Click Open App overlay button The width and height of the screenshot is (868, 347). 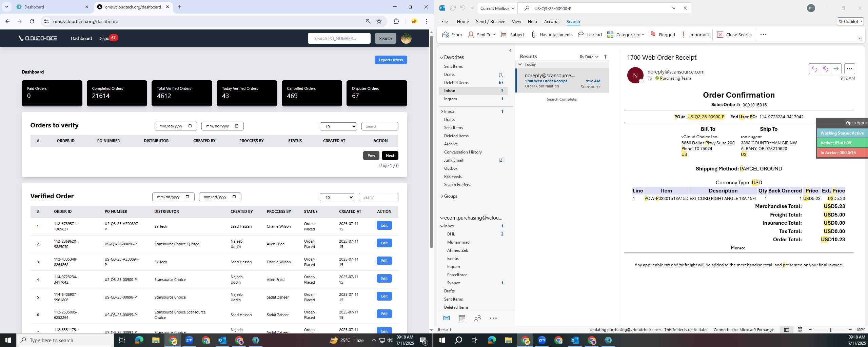click(856, 123)
